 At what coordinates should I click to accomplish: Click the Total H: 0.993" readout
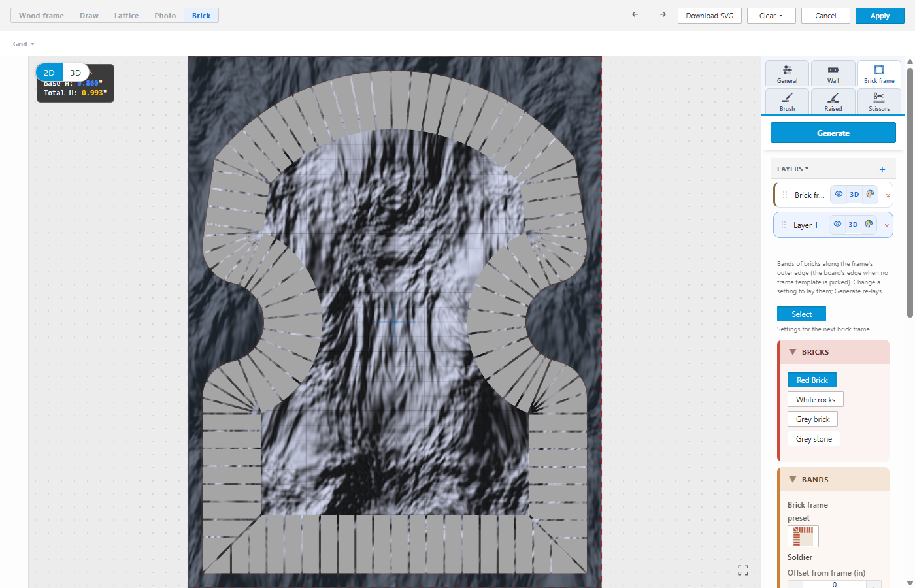pyautogui.click(x=75, y=93)
